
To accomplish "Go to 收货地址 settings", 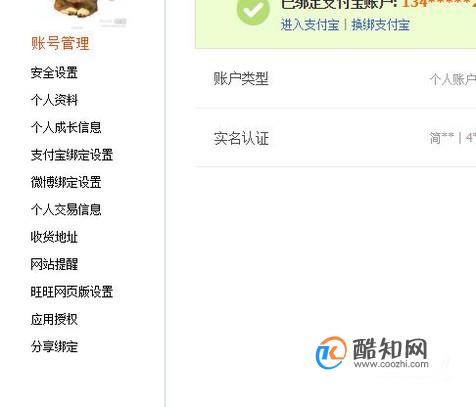I will (54, 237).
